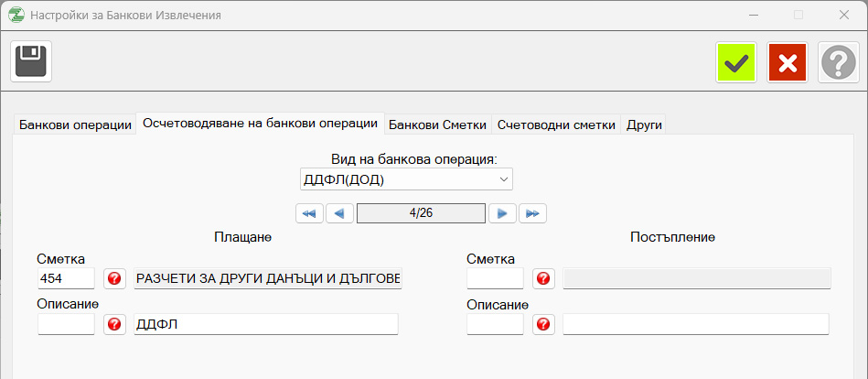Click the application logo in title bar

pos(16,15)
